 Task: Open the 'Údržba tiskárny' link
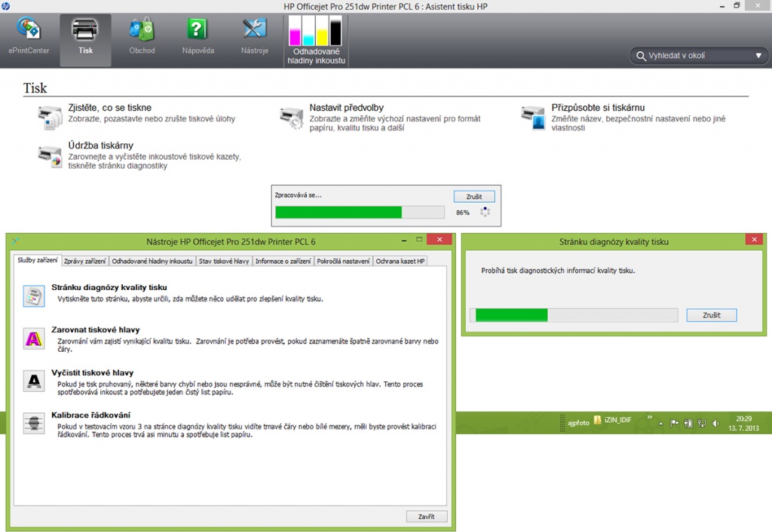100,145
